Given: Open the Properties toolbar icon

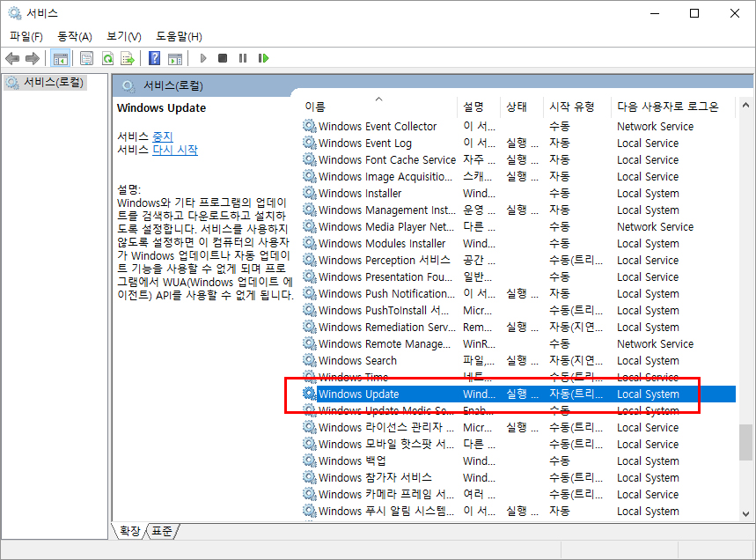Looking at the screenshot, I should 86,59.
